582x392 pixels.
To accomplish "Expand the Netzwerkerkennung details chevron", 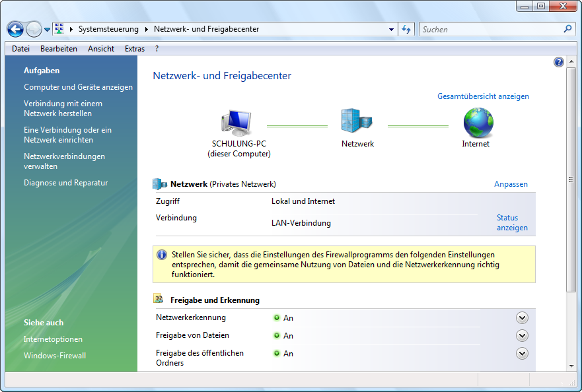I will (x=522, y=317).
